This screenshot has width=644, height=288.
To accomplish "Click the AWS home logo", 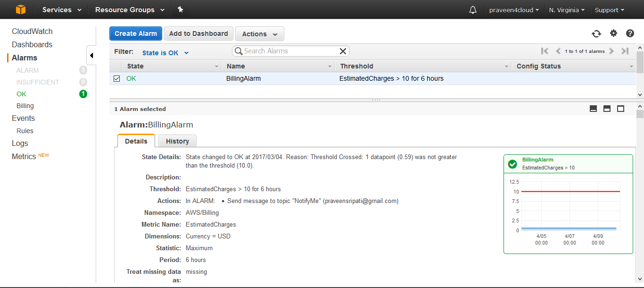I will (x=19, y=9).
